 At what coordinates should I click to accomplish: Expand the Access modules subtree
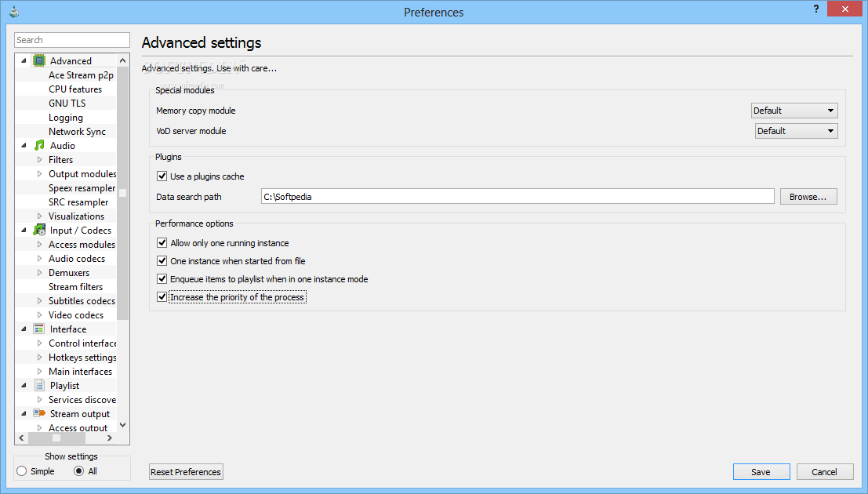point(39,244)
